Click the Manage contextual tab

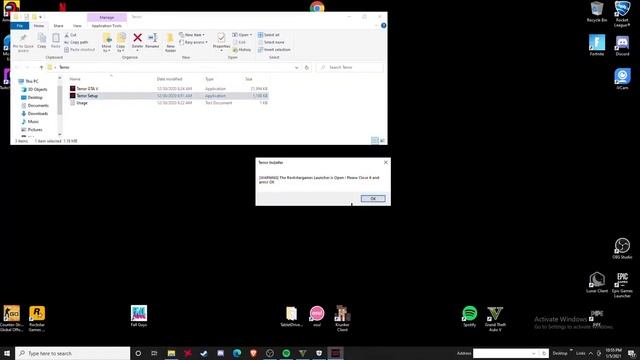point(107,17)
